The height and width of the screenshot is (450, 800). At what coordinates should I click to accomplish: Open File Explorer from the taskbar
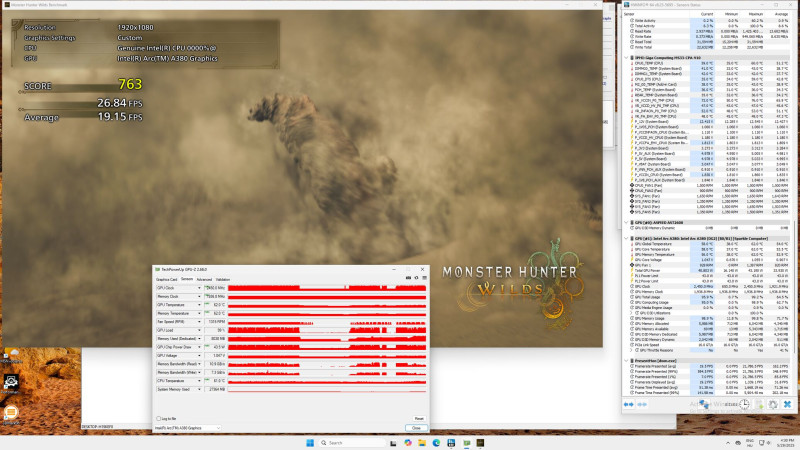point(422,443)
